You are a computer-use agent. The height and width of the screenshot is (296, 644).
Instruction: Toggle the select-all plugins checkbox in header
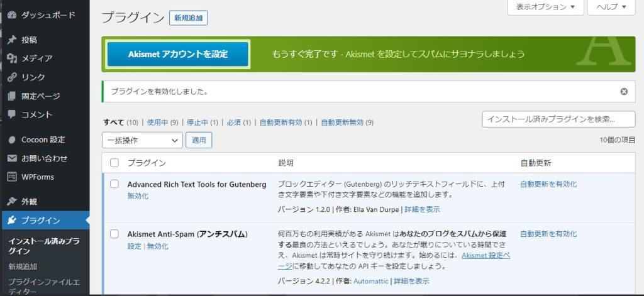(114, 163)
